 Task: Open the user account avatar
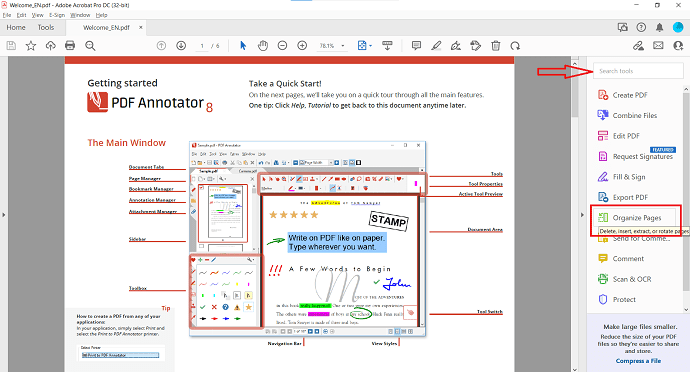coord(678,27)
